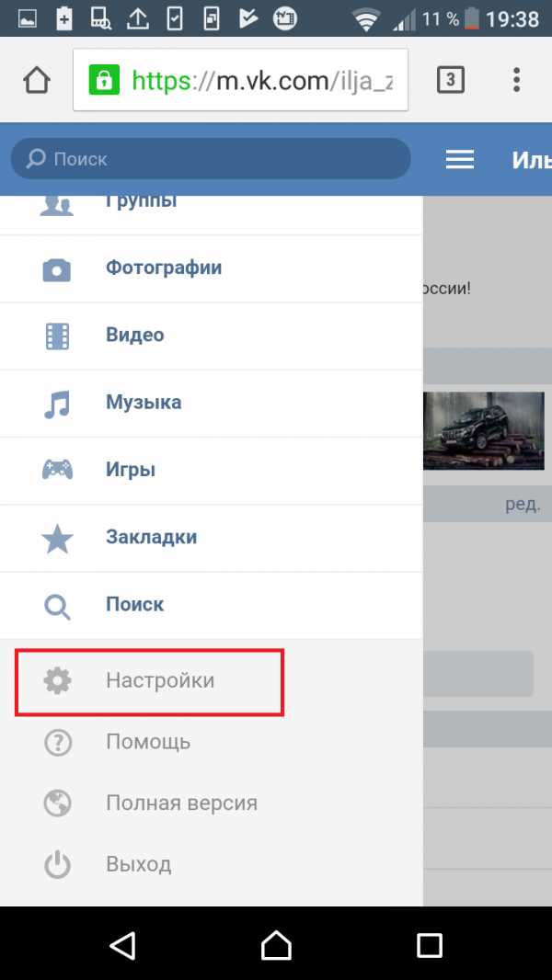Tap the Выход logout link
The image size is (552, 980).
[138, 865]
